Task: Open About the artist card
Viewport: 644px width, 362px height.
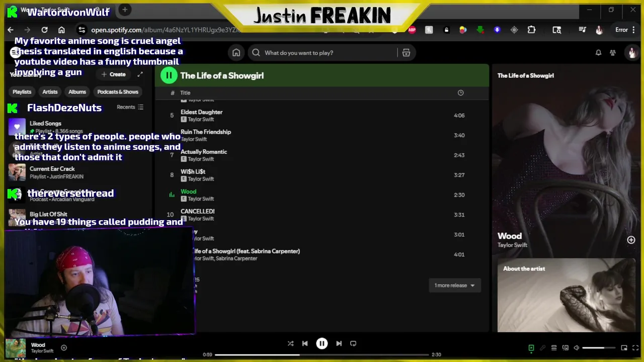Action: 567,296
